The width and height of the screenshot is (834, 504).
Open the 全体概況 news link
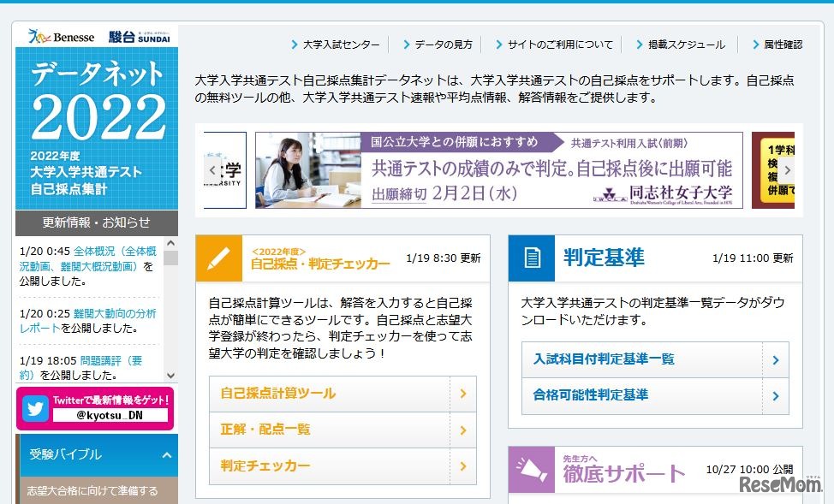(88, 258)
